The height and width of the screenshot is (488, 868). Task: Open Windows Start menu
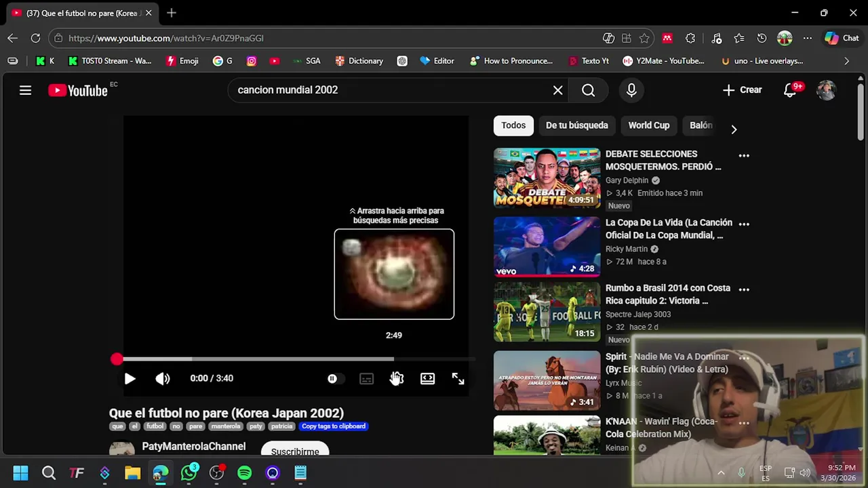tap(20, 472)
